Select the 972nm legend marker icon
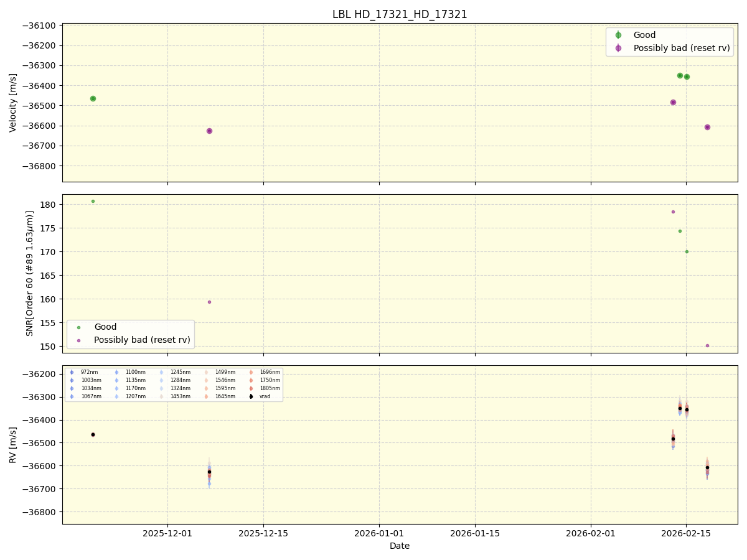The width and height of the screenshot is (747, 560). 72,372
